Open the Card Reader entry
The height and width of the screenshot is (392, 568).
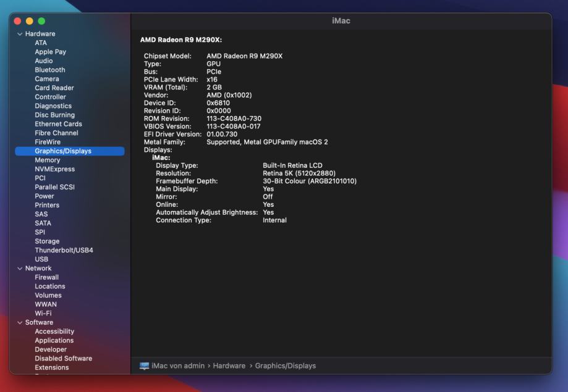[x=54, y=88]
